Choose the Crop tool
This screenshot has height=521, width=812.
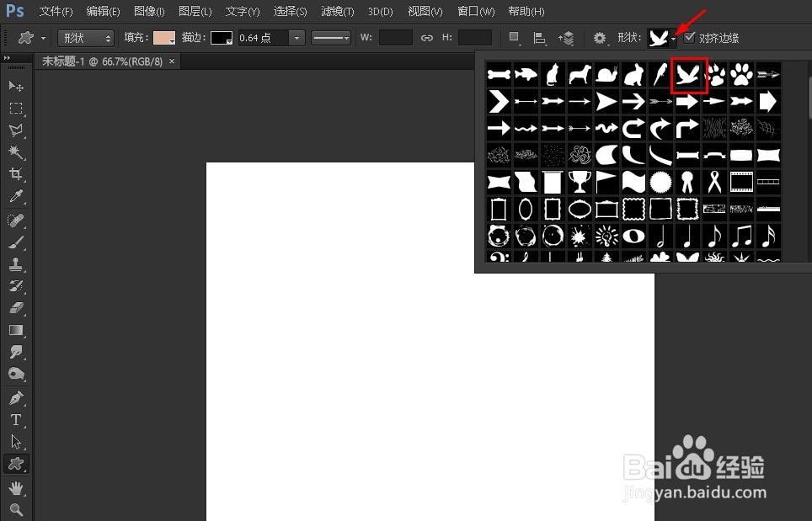[x=16, y=174]
